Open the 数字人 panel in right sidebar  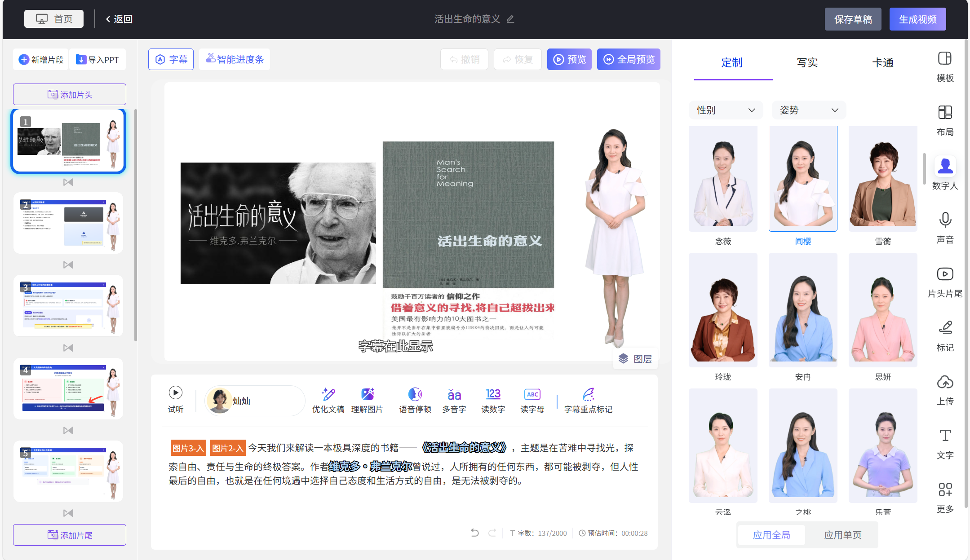[945, 173]
